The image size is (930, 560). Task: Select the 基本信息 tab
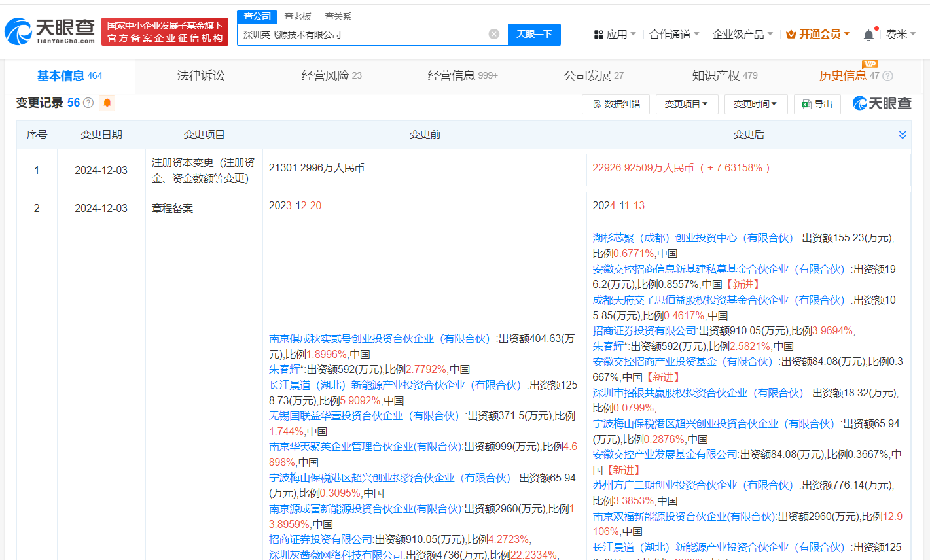[x=69, y=76]
